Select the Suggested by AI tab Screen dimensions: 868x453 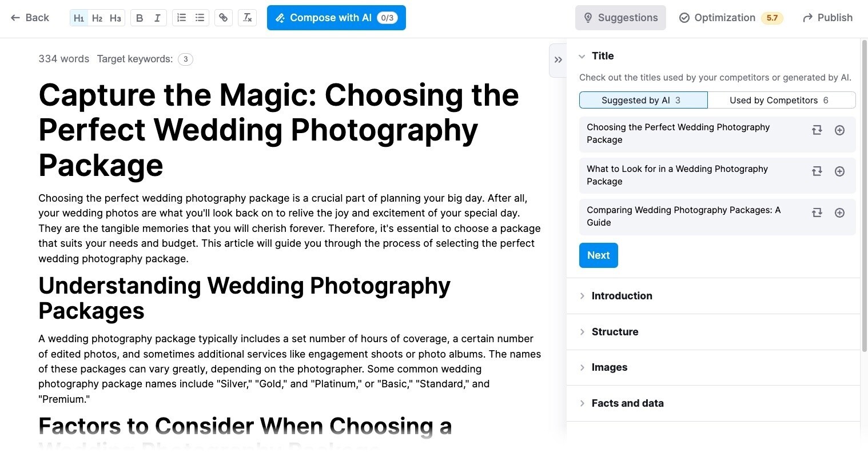[643, 100]
